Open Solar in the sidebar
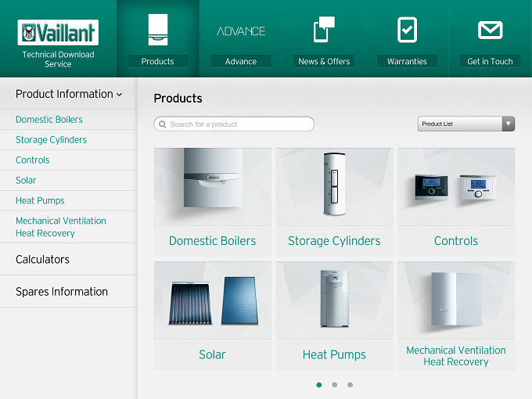Screen dimensions: 532x399 [26, 181]
